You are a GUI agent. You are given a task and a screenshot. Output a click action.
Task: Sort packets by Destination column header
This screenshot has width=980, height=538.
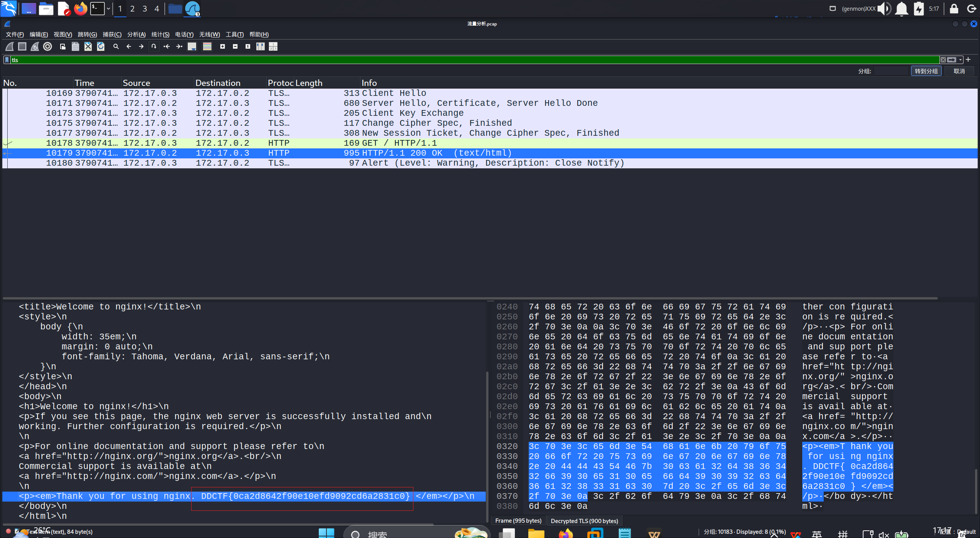tap(230, 83)
